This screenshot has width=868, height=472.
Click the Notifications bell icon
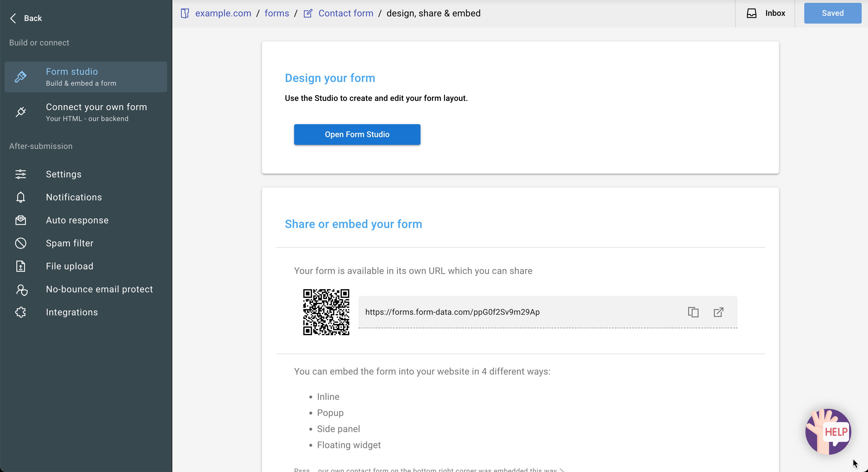click(21, 197)
